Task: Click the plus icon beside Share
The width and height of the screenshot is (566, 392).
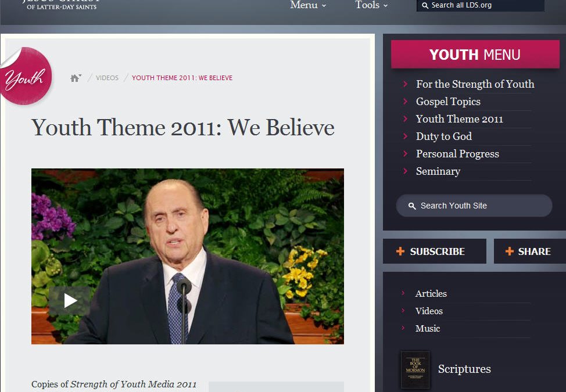Action: point(509,251)
